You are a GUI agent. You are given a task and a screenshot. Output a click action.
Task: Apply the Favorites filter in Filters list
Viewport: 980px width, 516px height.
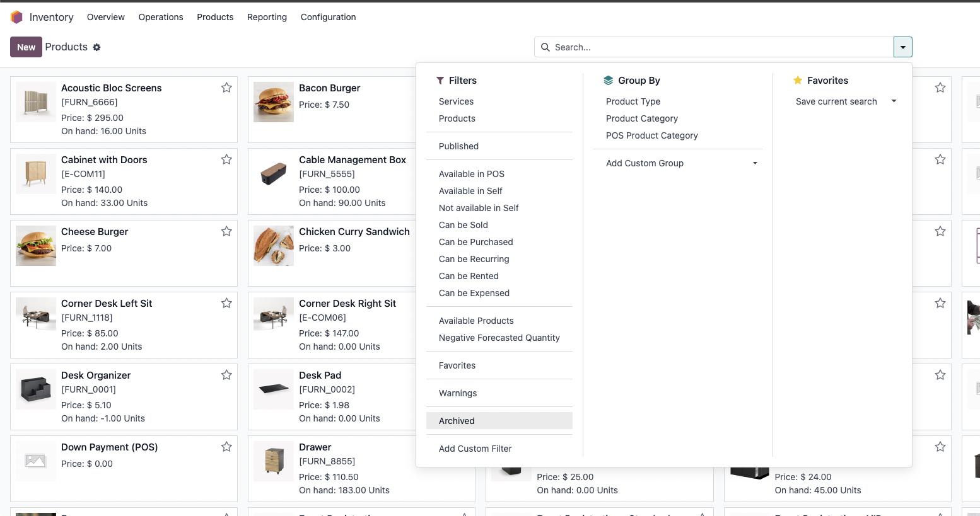pyautogui.click(x=499, y=365)
